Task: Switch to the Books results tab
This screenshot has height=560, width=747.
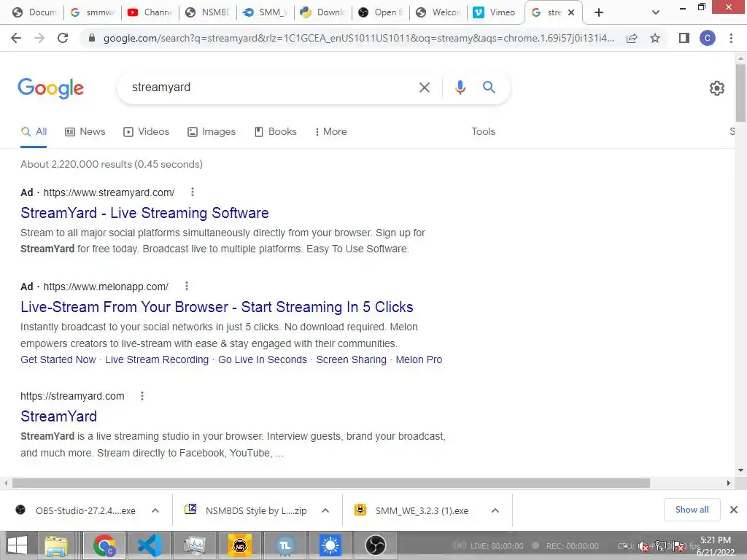Action: pos(275,131)
